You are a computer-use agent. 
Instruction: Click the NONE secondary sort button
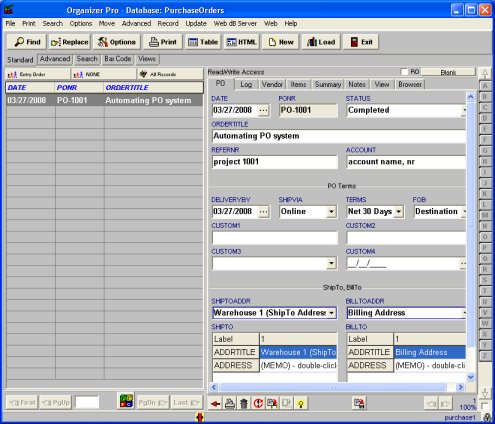(x=104, y=74)
